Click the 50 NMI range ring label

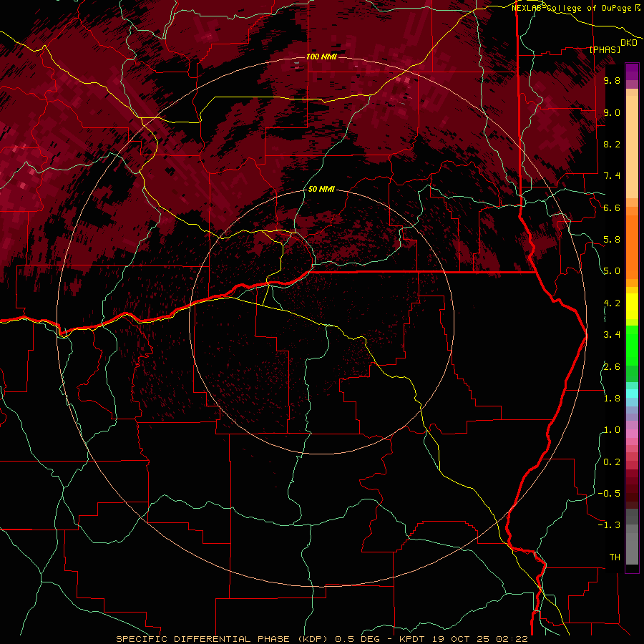[x=321, y=189]
